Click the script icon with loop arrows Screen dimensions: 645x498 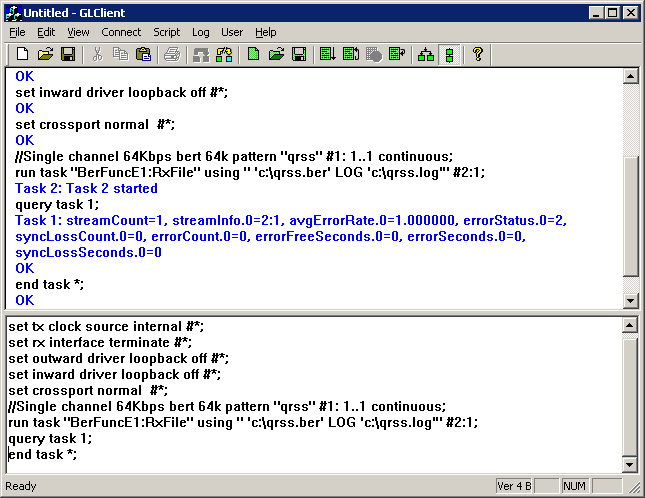pos(351,54)
